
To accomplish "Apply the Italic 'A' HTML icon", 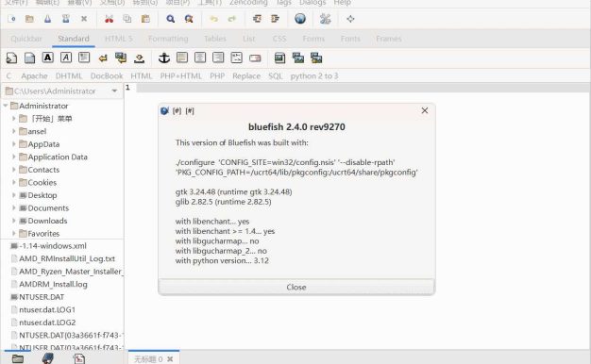I will tap(65, 58).
